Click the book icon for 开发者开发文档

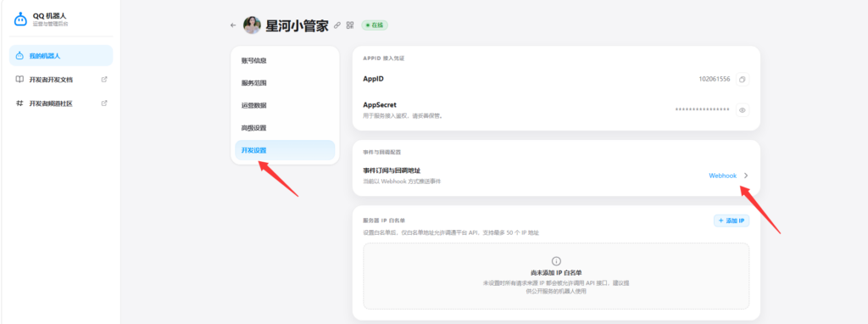click(19, 79)
